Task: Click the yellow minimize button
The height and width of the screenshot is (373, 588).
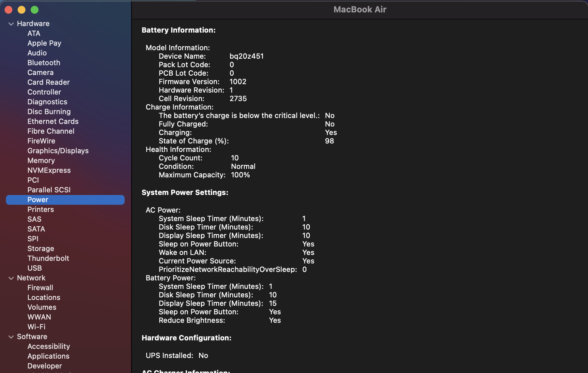Action: tap(22, 10)
